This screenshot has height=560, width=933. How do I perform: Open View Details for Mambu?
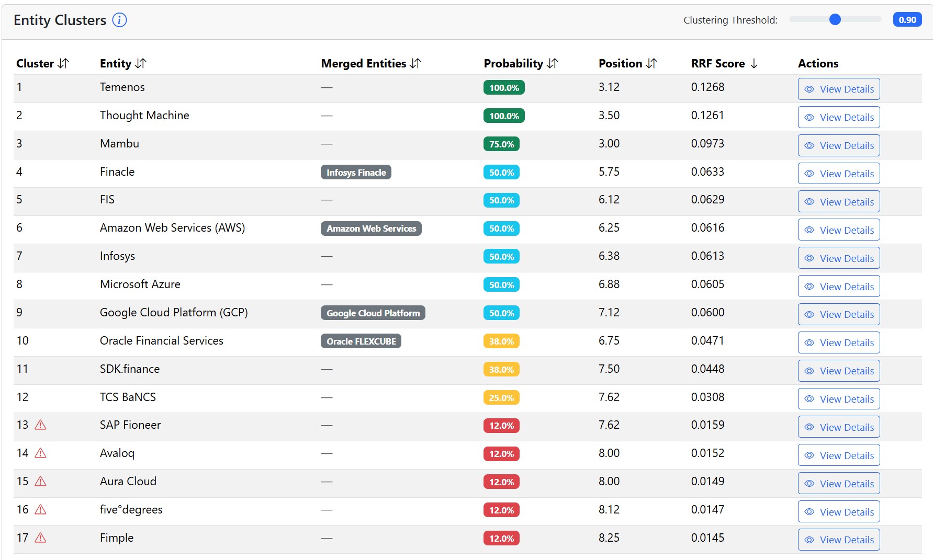coord(838,145)
